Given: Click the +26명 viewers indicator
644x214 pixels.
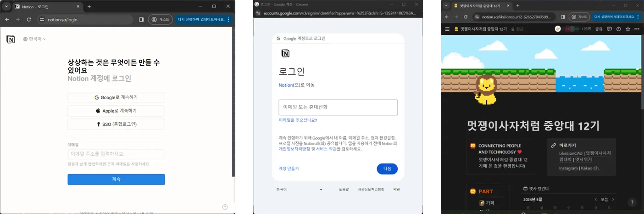Looking at the screenshot, I should click(586, 29).
